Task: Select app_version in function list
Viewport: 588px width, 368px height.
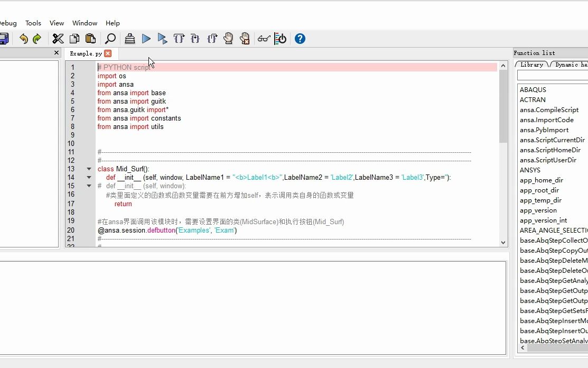Action: click(538, 210)
